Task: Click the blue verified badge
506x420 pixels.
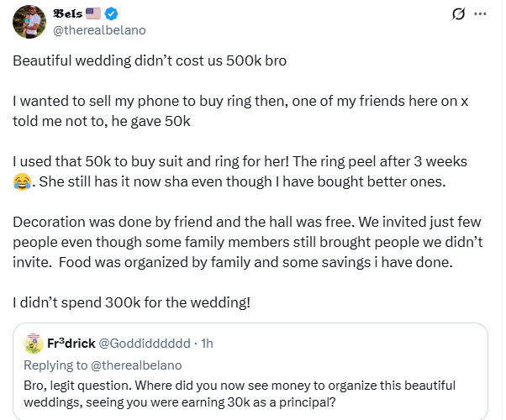Action: 113,13
